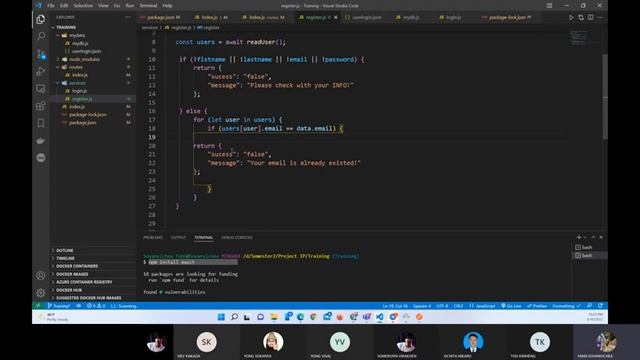Close the terminal panel

601,237
